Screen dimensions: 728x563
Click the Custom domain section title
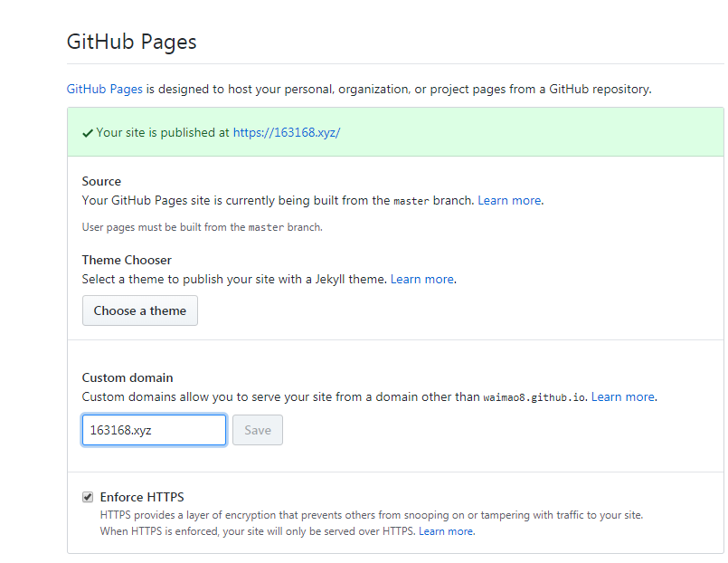point(128,377)
